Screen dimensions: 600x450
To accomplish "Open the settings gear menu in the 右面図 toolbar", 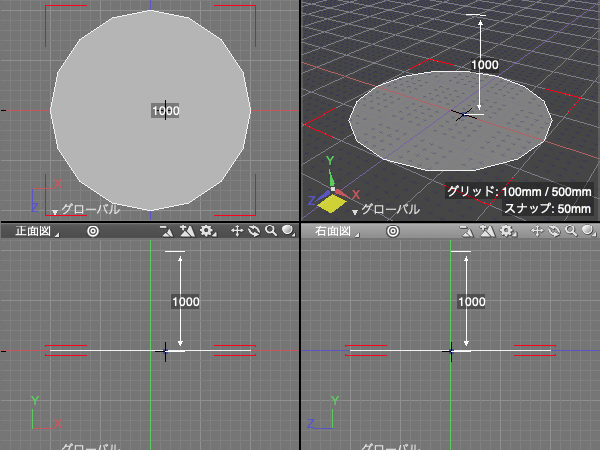I will [507, 231].
